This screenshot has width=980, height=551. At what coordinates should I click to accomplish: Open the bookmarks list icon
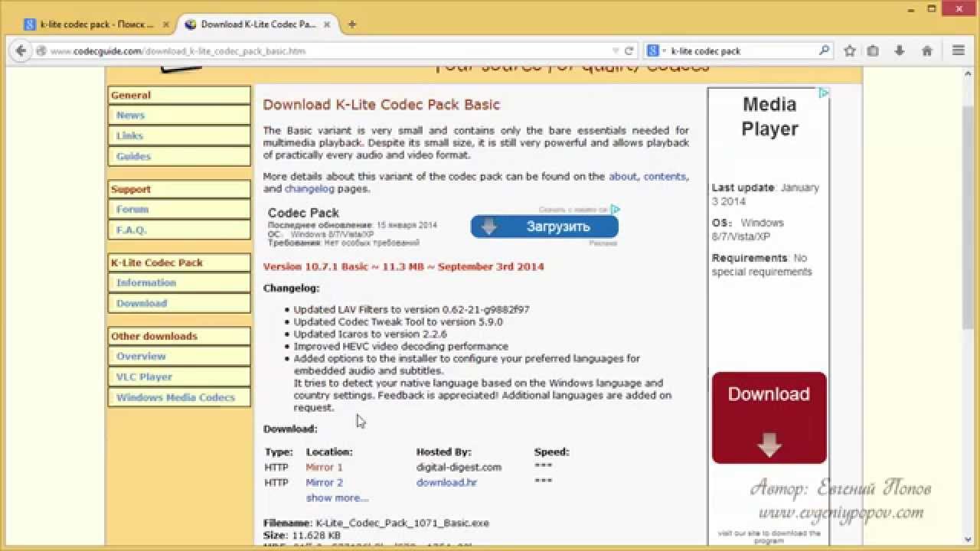[x=873, y=51]
